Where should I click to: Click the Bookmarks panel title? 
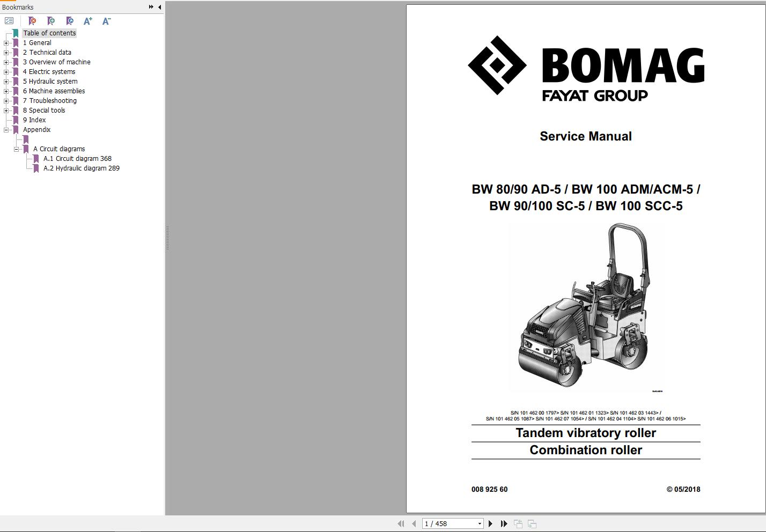(x=18, y=7)
